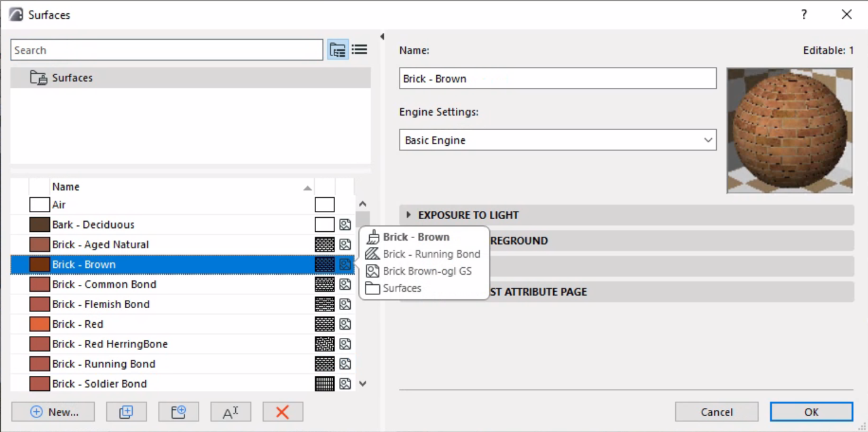Click hatch pattern icon for Air row
The width and height of the screenshot is (868, 432).
324,205
